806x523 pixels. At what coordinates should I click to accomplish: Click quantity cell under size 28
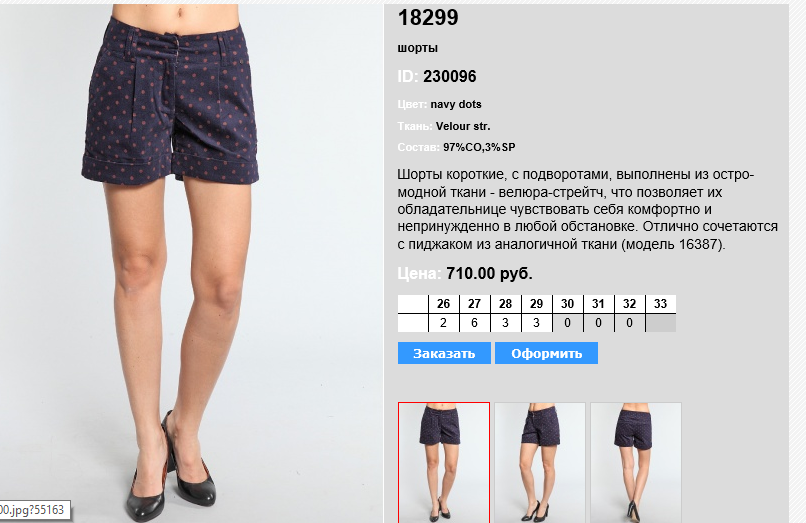click(505, 323)
